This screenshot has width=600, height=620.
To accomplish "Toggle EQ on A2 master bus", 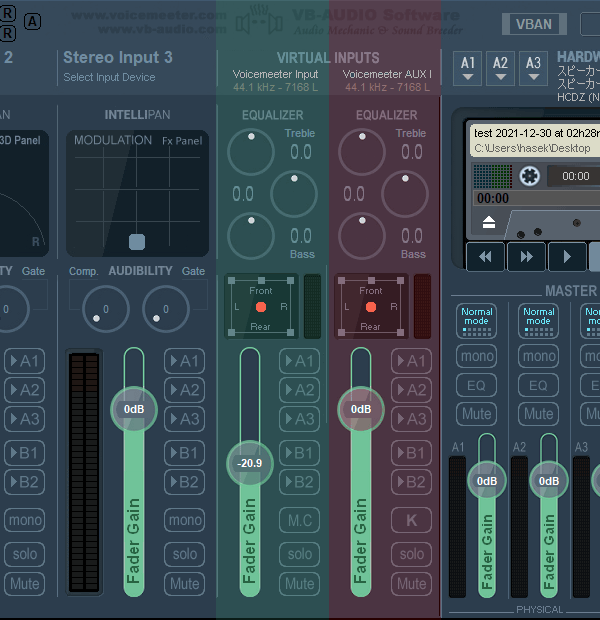I will (x=538, y=385).
